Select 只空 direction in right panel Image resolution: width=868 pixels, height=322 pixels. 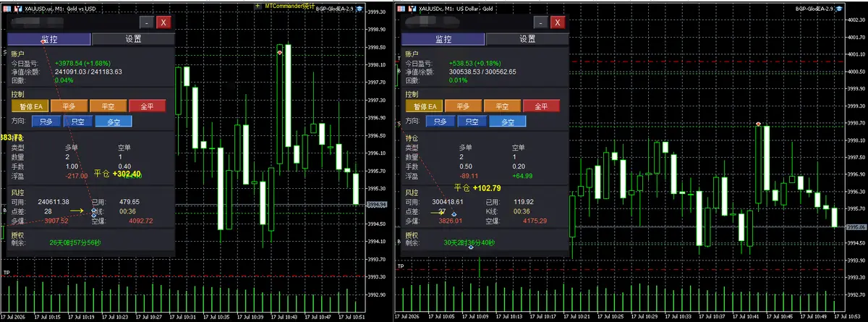(x=472, y=122)
